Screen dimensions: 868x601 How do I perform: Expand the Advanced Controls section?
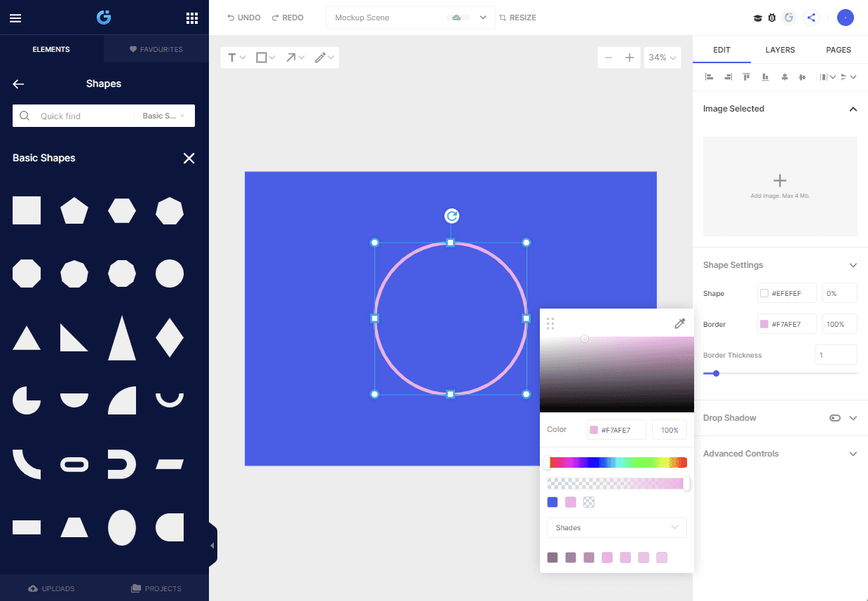tap(853, 454)
